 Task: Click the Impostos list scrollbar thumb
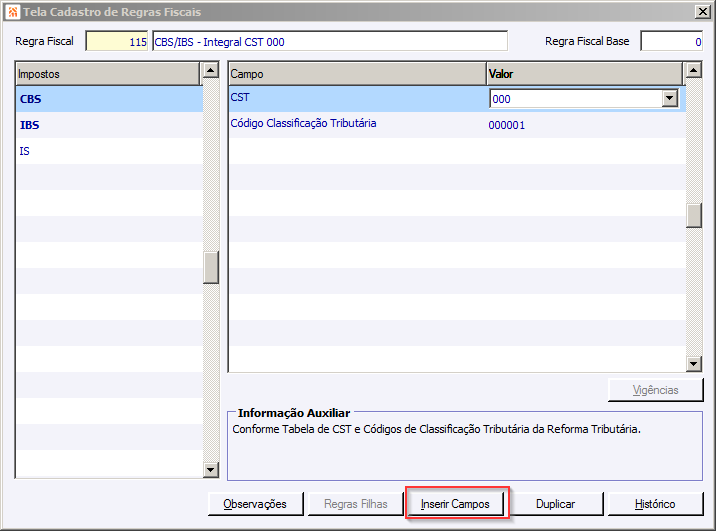(x=211, y=267)
